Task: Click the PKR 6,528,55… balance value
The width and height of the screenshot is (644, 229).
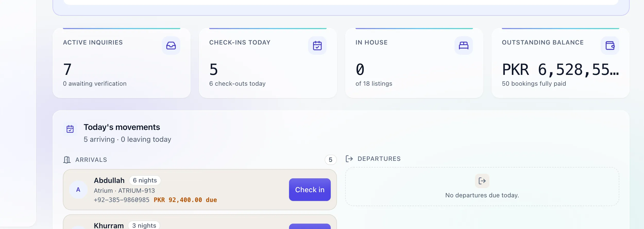Action: pyautogui.click(x=561, y=69)
